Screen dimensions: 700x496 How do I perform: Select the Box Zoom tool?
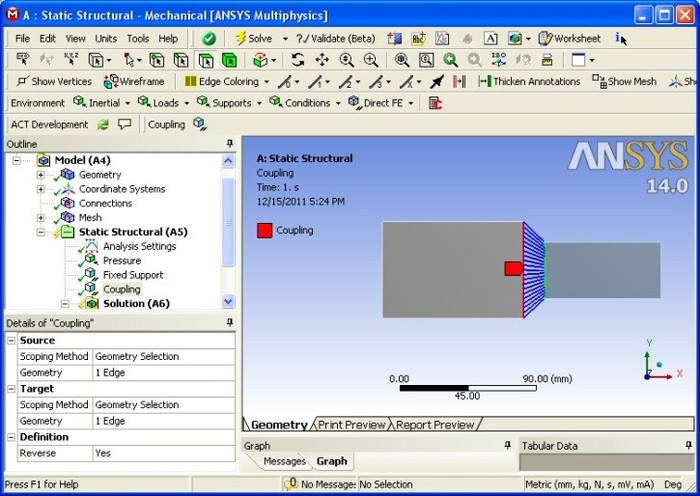[x=371, y=60]
